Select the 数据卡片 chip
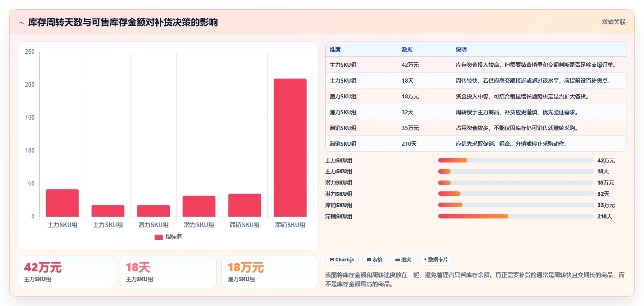The image size is (644, 306). pos(436,260)
